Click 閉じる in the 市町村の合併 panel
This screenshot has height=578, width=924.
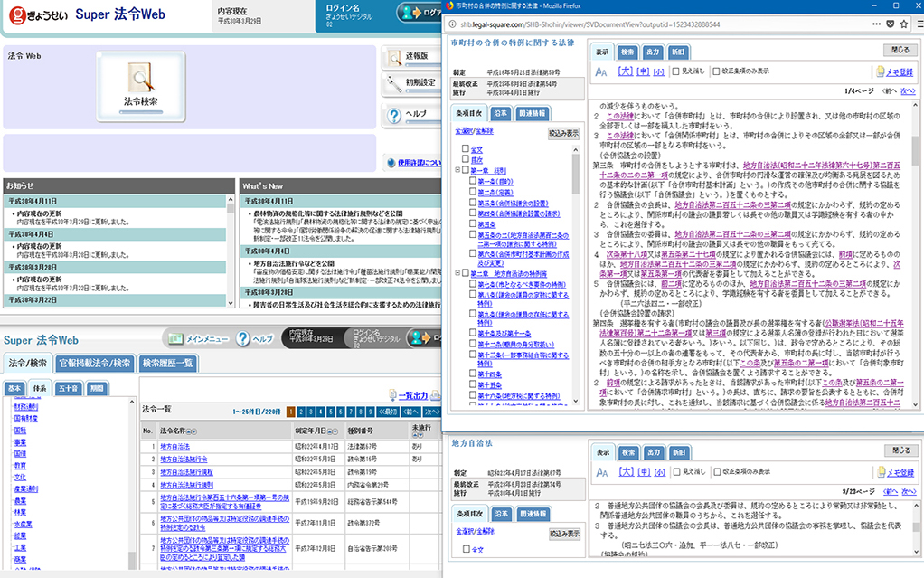pos(900,50)
